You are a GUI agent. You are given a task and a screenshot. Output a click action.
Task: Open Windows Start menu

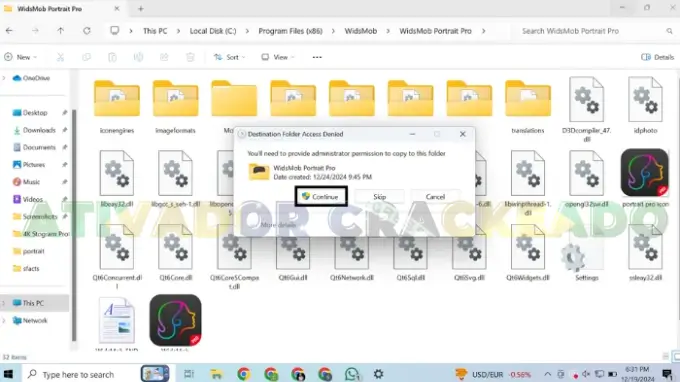[8, 374]
